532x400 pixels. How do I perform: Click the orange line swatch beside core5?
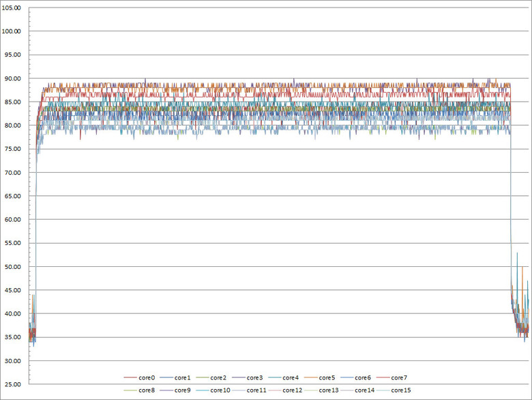310,377
